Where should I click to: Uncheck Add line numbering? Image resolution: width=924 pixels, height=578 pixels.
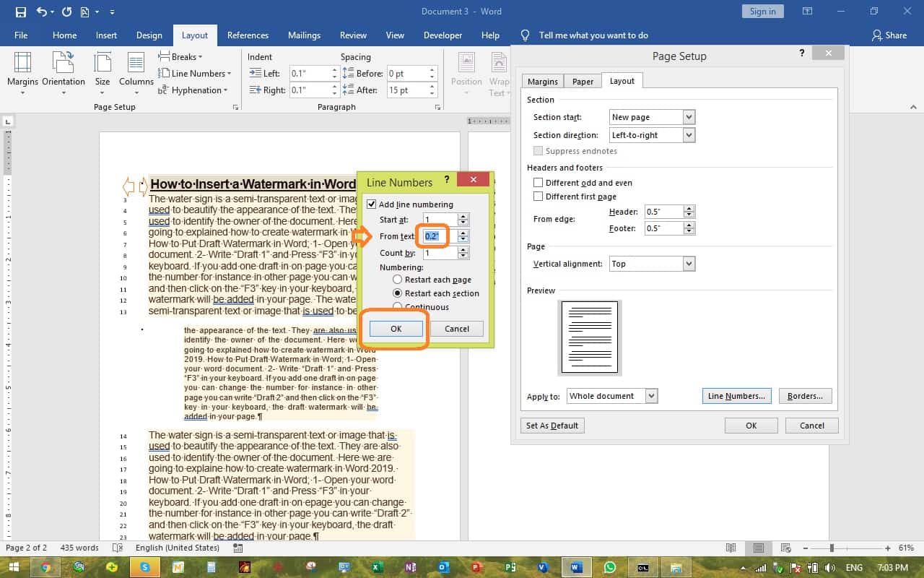tap(371, 204)
